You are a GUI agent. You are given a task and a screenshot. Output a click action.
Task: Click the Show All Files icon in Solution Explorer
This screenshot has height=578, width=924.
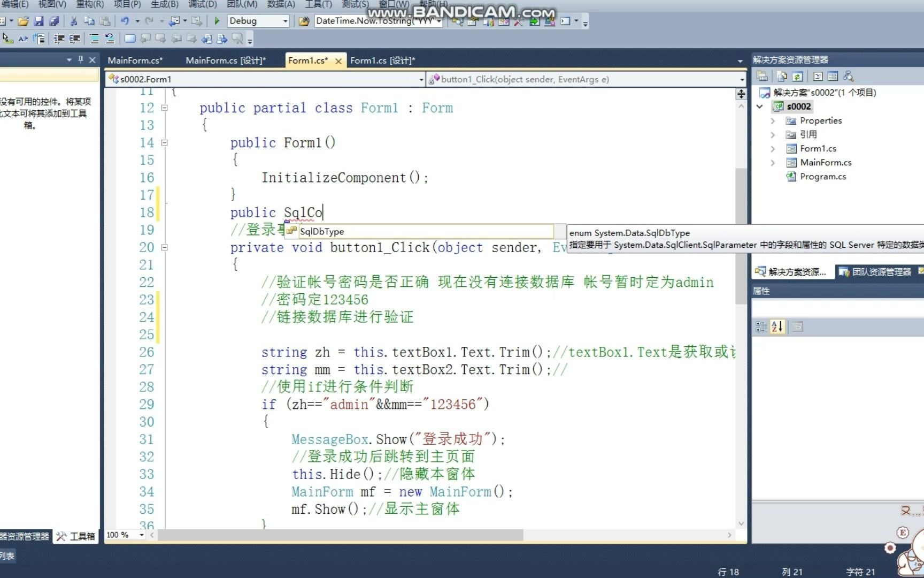click(x=781, y=76)
